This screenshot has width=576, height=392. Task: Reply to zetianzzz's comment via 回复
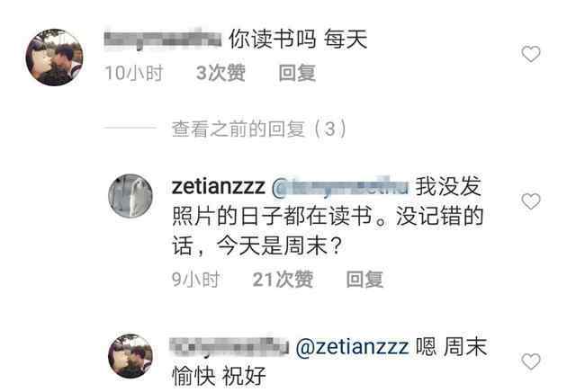click(x=365, y=280)
